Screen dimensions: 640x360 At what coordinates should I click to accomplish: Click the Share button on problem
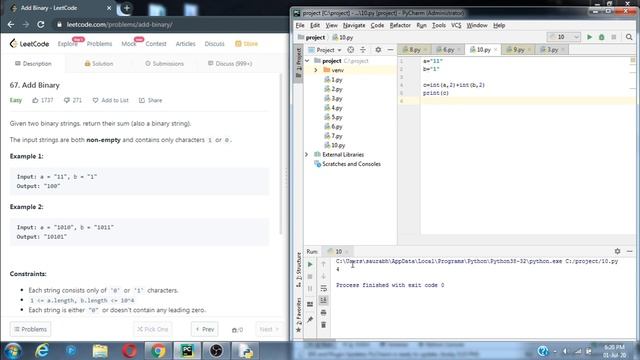click(150, 100)
